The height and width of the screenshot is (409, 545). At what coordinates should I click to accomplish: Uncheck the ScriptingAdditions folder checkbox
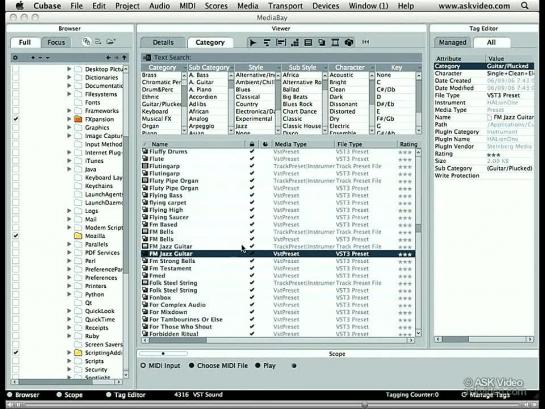click(x=16, y=352)
